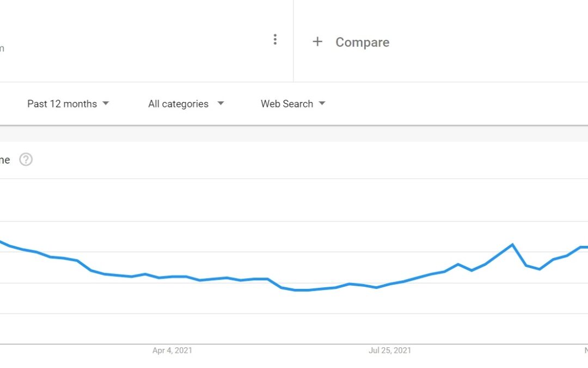This screenshot has width=588, height=368.
Task: Click the blue line's rightmost visible point
Action: pyautogui.click(x=586, y=247)
